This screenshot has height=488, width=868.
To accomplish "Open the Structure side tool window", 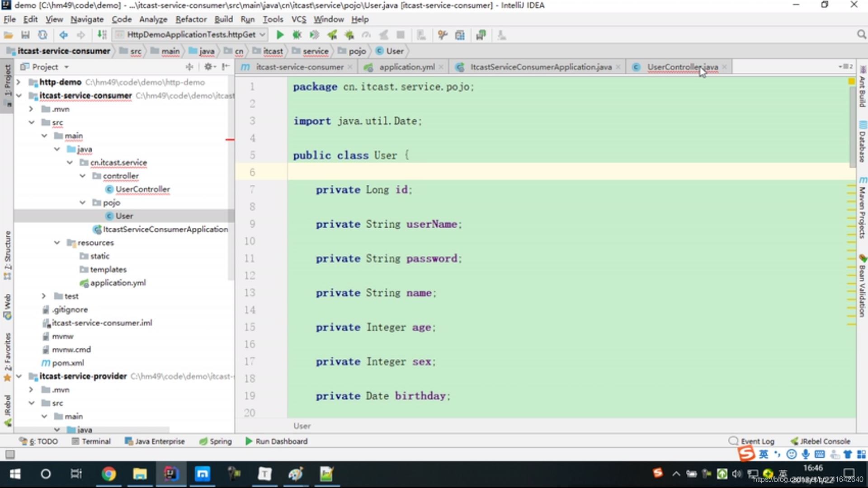I will [7, 255].
